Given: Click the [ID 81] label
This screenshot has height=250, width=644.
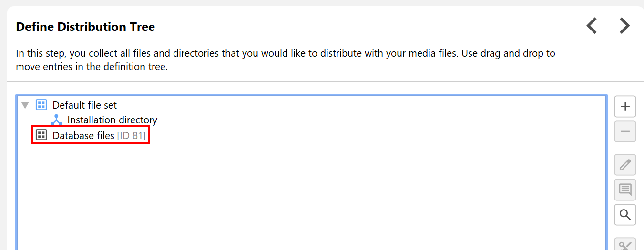Looking at the screenshot, I should (131, 136).
